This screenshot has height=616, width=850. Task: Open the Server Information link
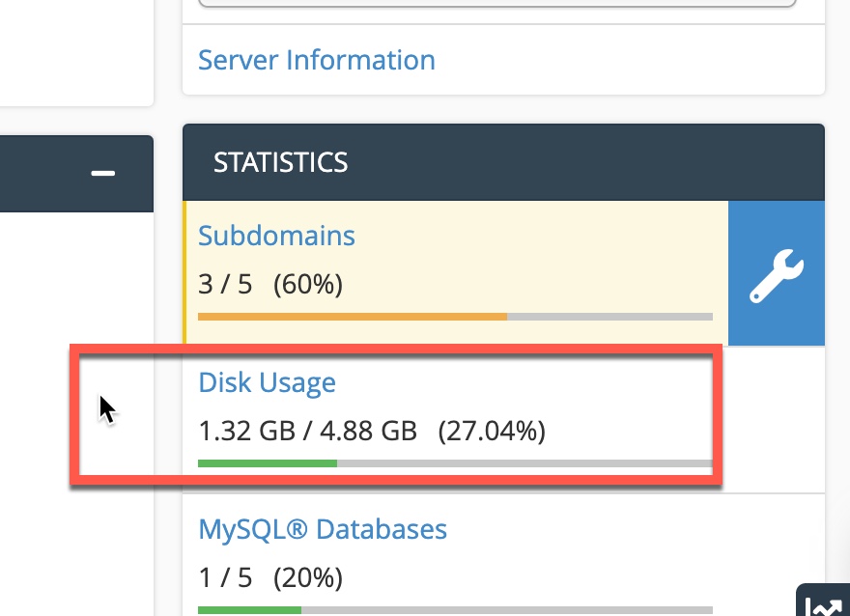click(317, 60)
